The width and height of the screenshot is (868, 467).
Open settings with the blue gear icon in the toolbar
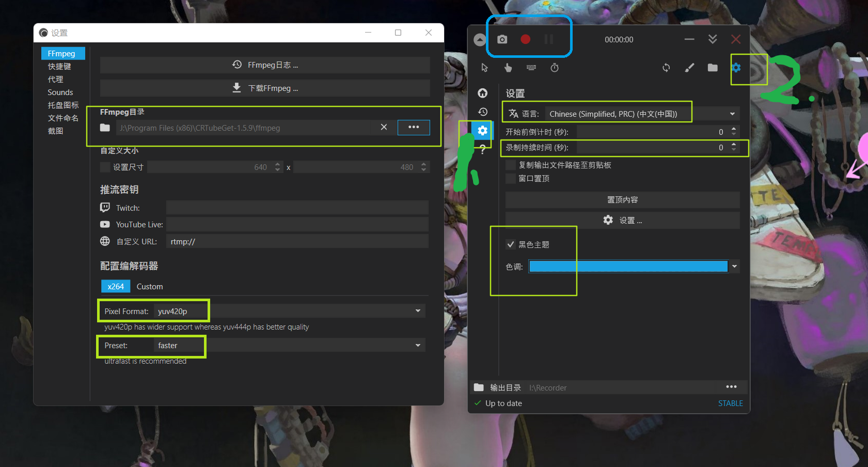tap(736, 68)
